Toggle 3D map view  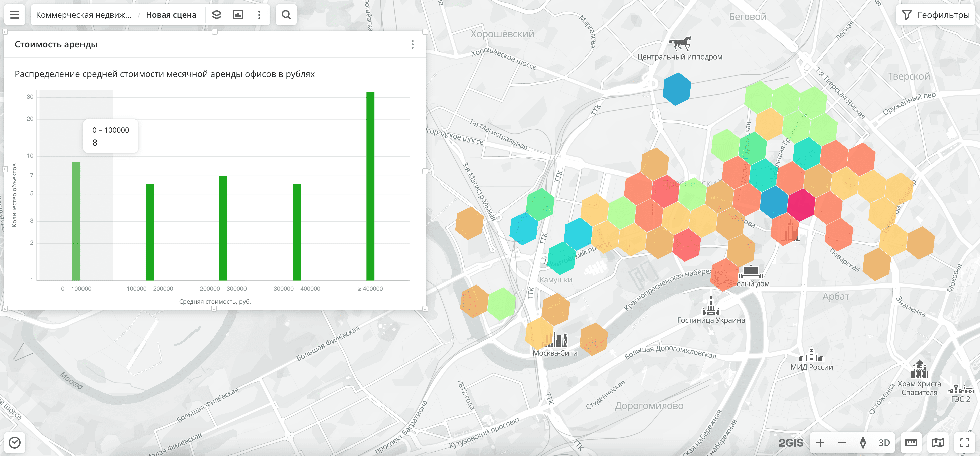[884, 442]
